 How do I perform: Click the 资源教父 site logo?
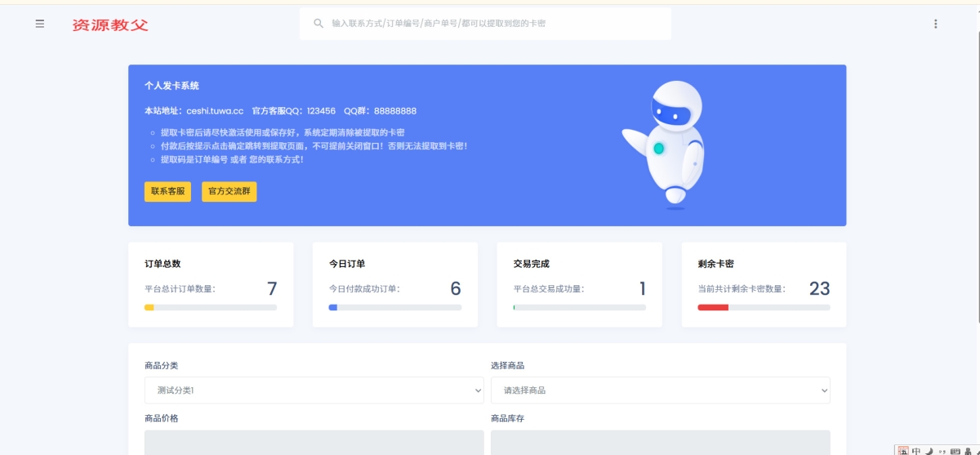[x=110, y=25]
